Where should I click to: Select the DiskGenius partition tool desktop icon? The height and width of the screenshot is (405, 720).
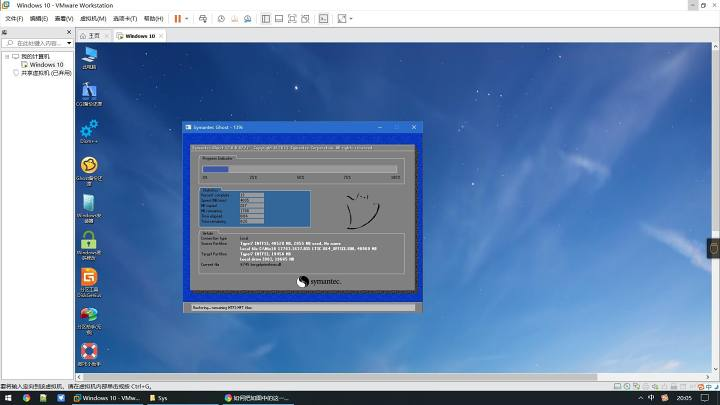(89, 283)
